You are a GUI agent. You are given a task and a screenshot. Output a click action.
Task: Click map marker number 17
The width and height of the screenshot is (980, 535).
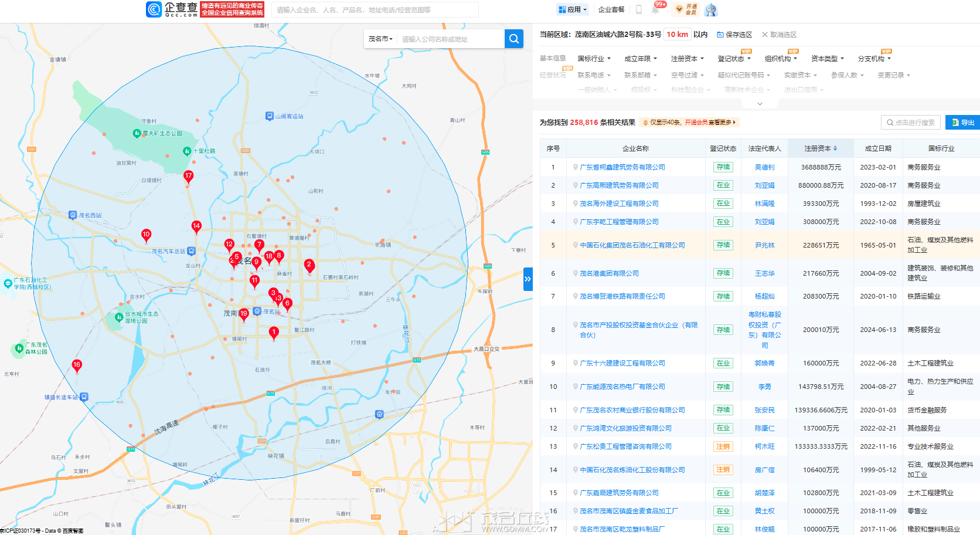[x=188, y=177]
